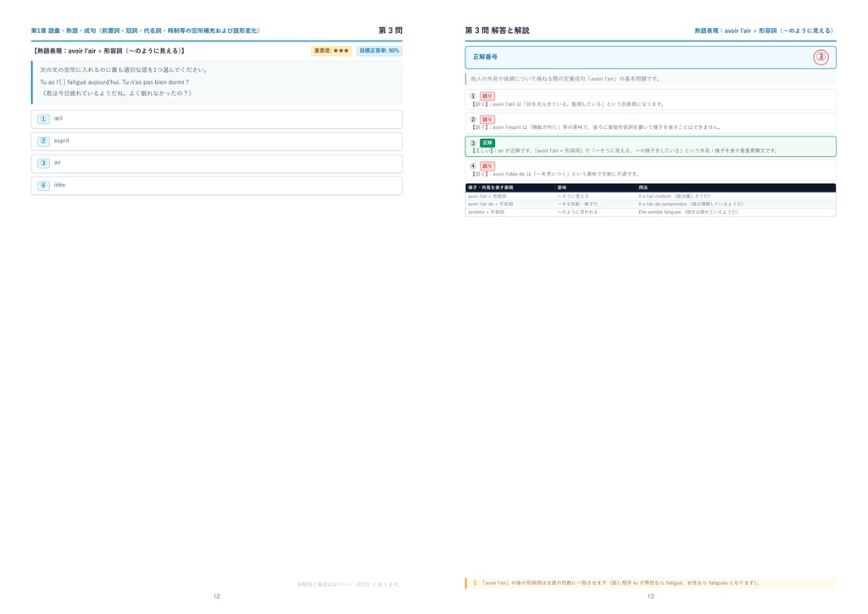Viewport: 868px width, 614px height.
Task: Select answer option ① œil
Action: (216, 119)
